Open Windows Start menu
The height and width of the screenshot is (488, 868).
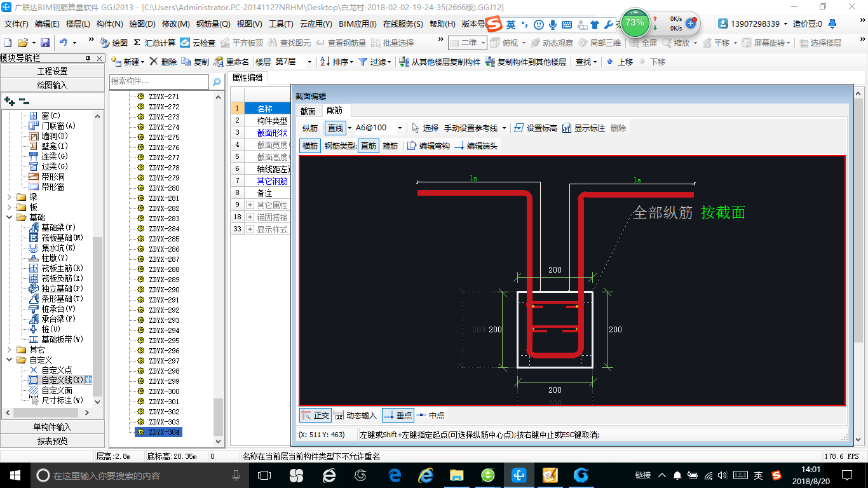click(x=15, y=475)
